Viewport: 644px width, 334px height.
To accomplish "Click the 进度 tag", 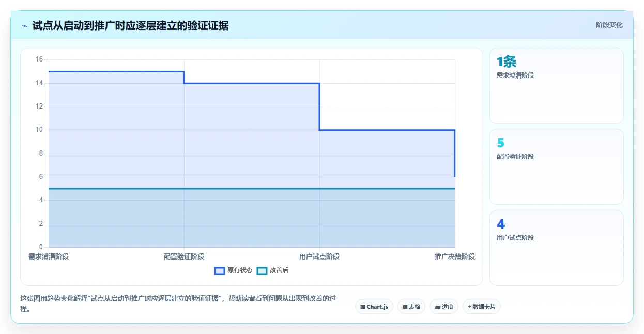I will tap(444, 307).
